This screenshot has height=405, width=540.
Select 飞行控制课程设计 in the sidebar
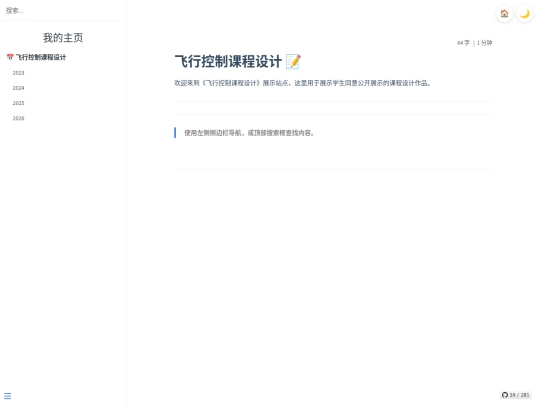click(41, 57)
